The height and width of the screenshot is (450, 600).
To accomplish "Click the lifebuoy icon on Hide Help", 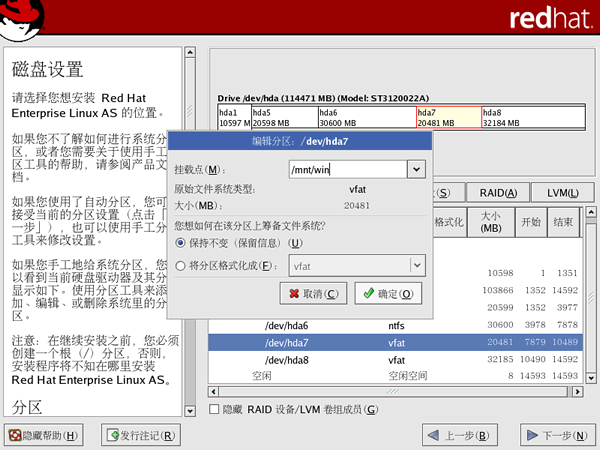I will tap(15, 435).
